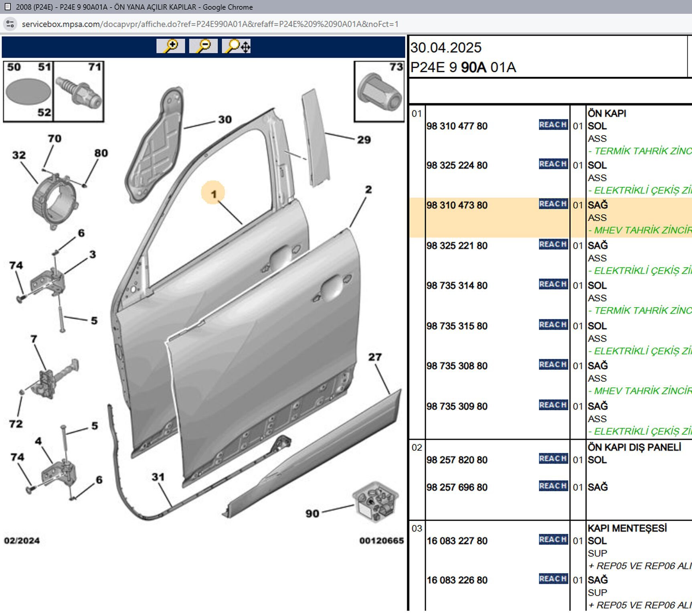Click callout 27 for lower door trim
Viewport: 692px width, 616px height.
(375, 357)
